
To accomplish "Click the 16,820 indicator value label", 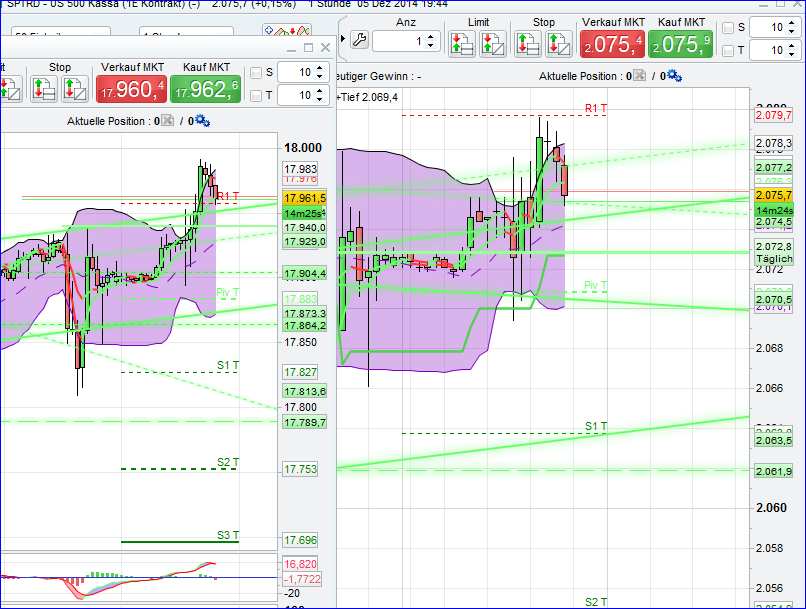I will [300, 564].
